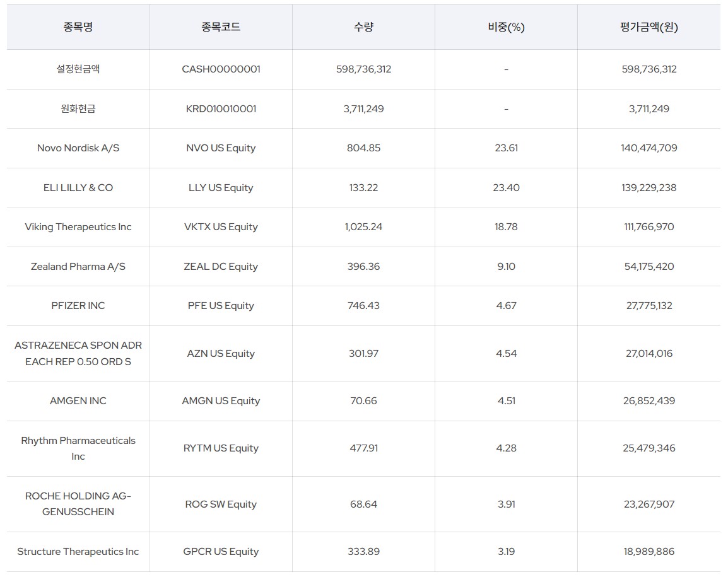This screenshot has width=728, height=577.
Task: Select Viking Therapeutics Inc name cell
Action: (x=78, y=227)
